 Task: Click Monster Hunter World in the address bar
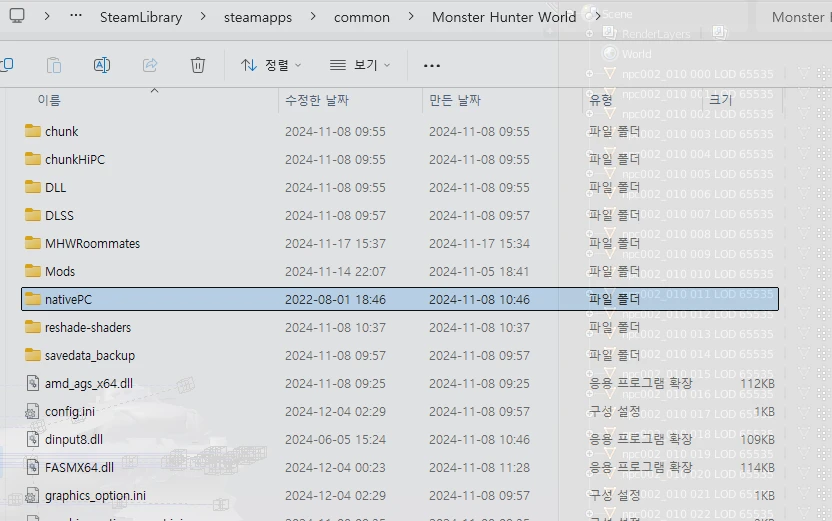tap(504, 17)
